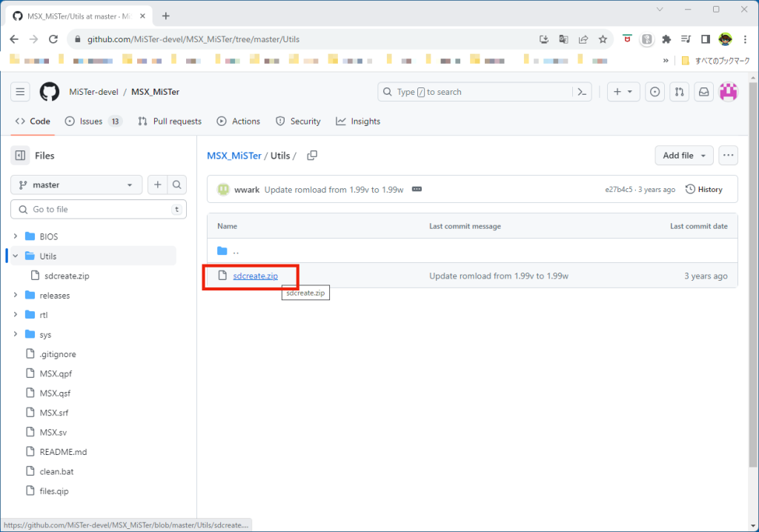Open the hamburger navigation menu
The width and height of the screenshot is (759, 532).
pos(21,92)
